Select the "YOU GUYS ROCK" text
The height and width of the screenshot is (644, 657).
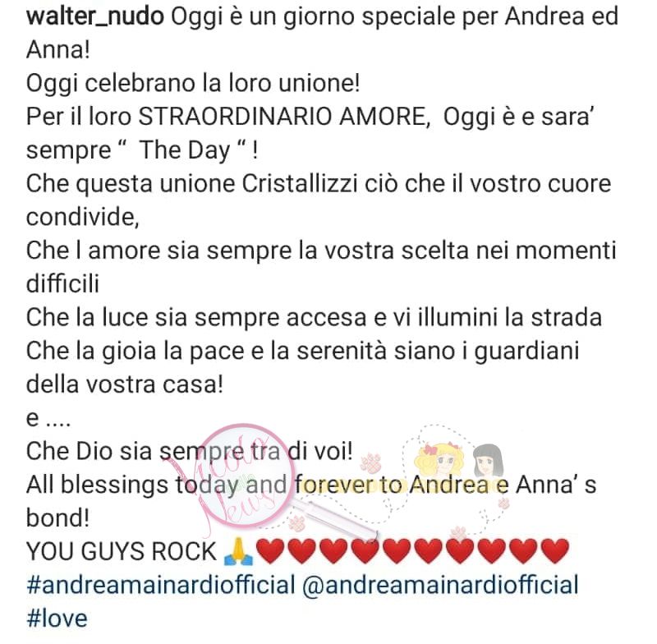tap(122, 551)
